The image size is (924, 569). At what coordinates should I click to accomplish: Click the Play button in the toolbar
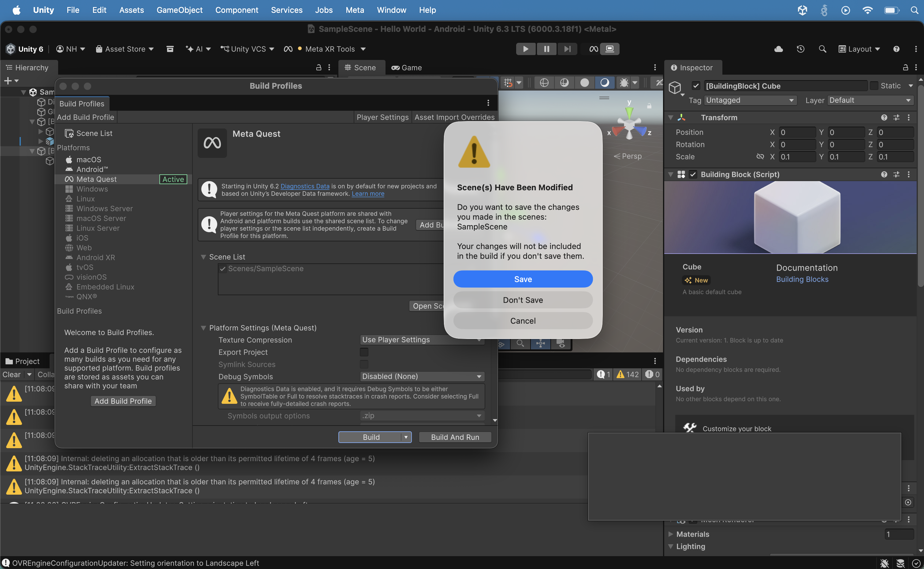[525, 49]
